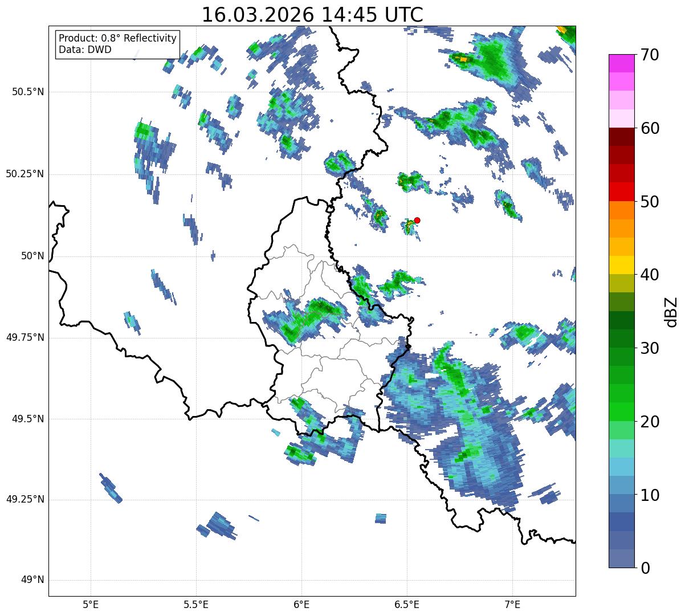This screenshot has height=616, width=685.
Task: Click the latitude label "49.25°N"
Action: pyautogui.click(x=25, y=500)
